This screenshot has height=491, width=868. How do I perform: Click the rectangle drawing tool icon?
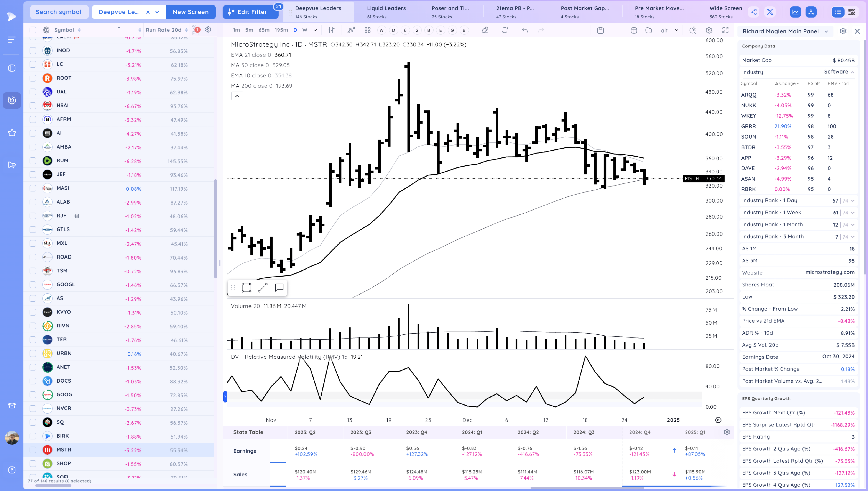pyautogui.click(x=246, y=288)
